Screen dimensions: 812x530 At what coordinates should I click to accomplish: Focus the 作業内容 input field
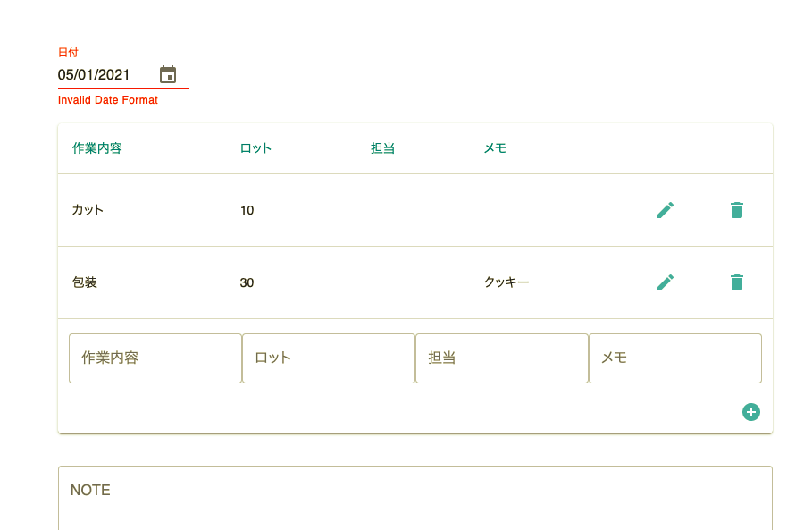[x=155, y=358]
